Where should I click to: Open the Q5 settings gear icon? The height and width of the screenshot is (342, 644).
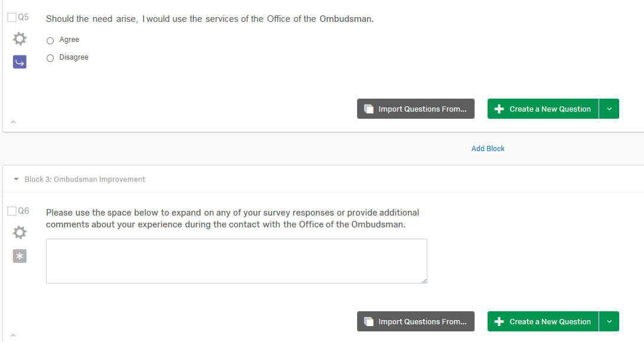[x=19, y=39]
